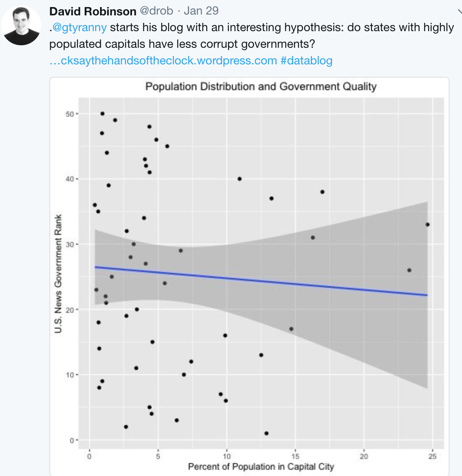Expand the tweet options chevron menu
This screenshot has height=476, width=462.
pyautogui.click(x=460, y=12)
